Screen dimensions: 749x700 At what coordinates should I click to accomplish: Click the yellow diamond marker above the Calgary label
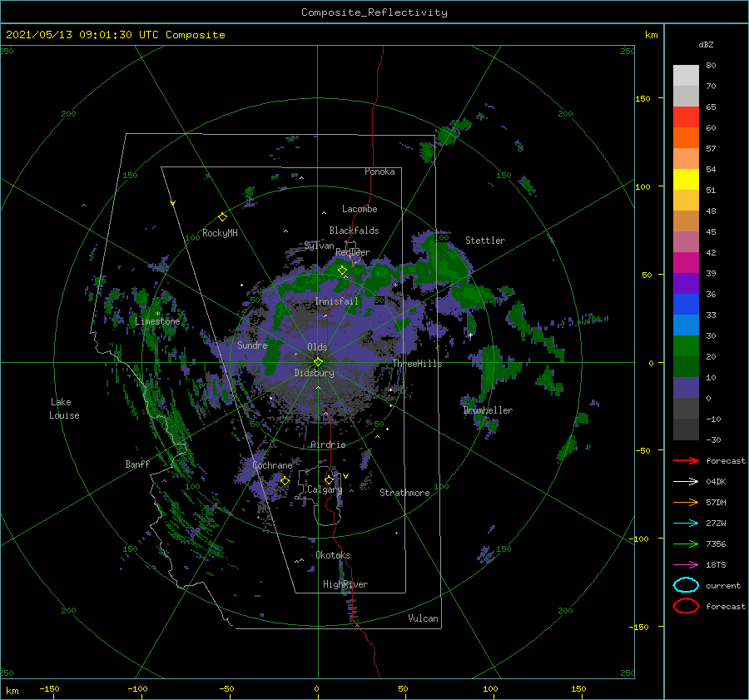click(x=329, y=479)
